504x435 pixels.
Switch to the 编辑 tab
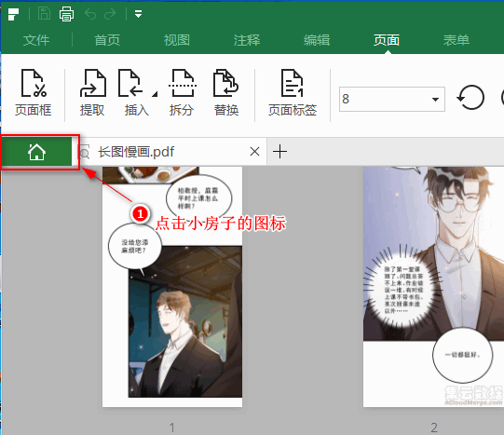click(317, 40)
